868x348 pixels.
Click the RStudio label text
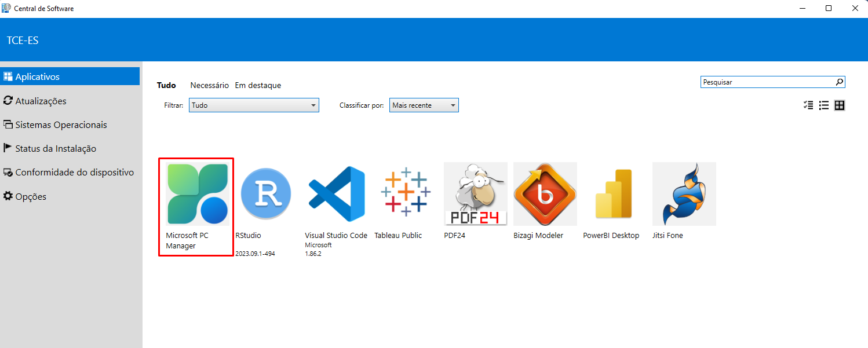click(x=248, y=236)
